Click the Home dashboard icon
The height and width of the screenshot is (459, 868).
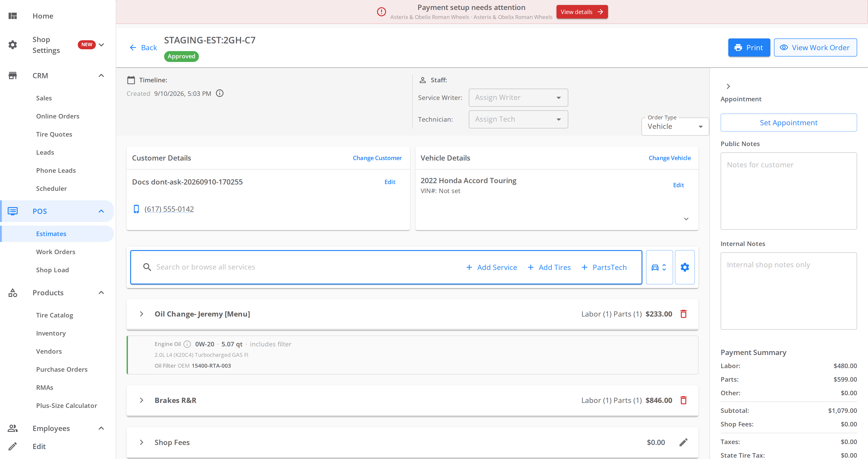pyautogui.click(x=13, y=16)
